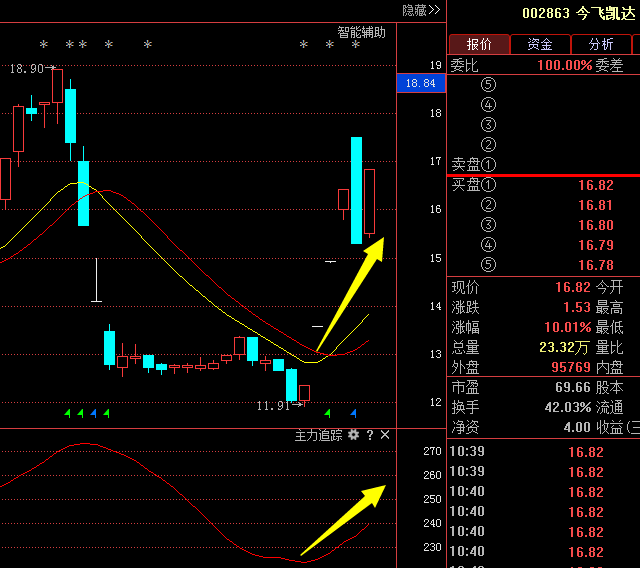Screen dimensions: 640x568
Task: Select 买盘⑤ bid price 16.78
Action: pyautogui.click(x=596, y=265)
